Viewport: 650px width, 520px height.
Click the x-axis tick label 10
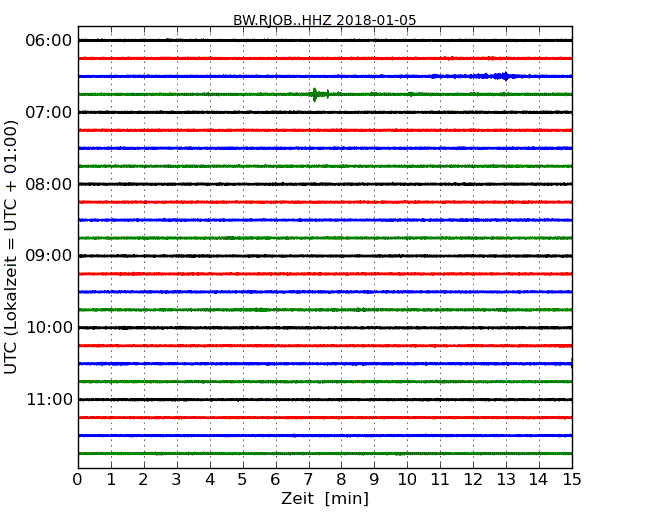407,480
